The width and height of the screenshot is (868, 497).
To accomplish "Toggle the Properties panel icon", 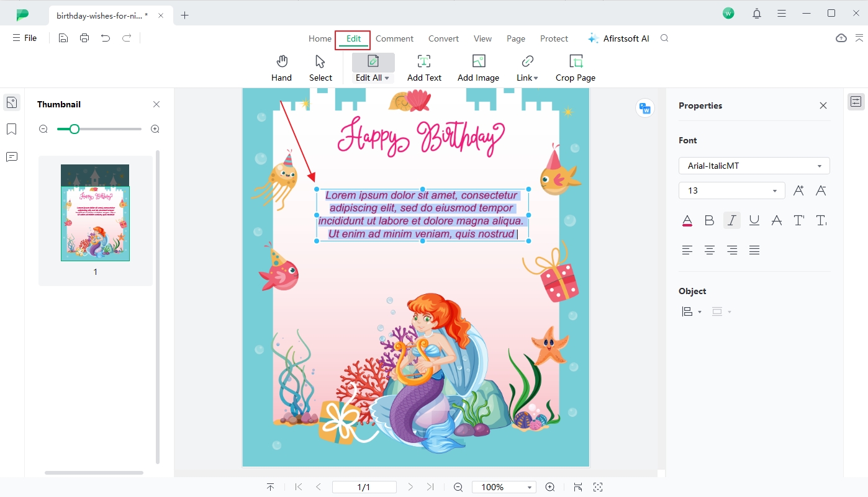I will [x=856, y=102].
